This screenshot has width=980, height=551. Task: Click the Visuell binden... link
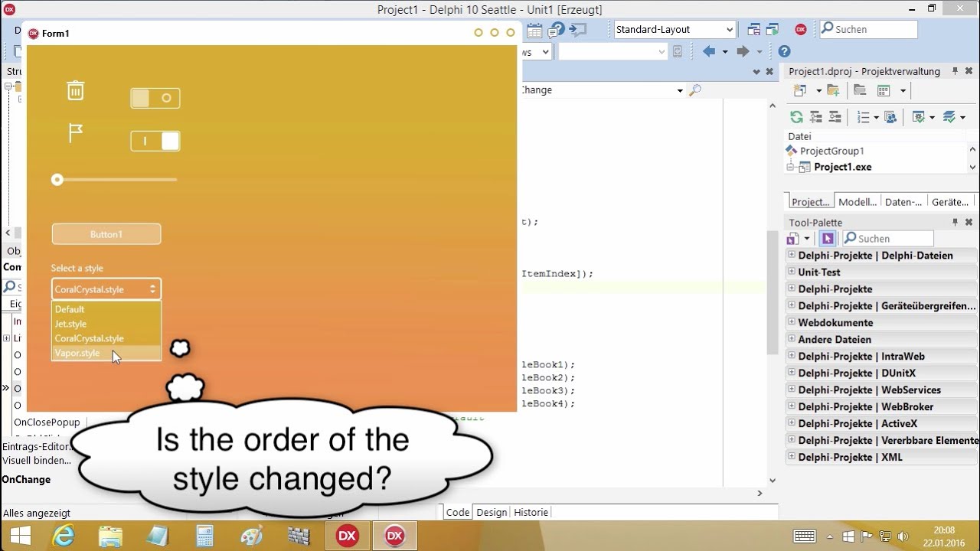tap(37, 461)
